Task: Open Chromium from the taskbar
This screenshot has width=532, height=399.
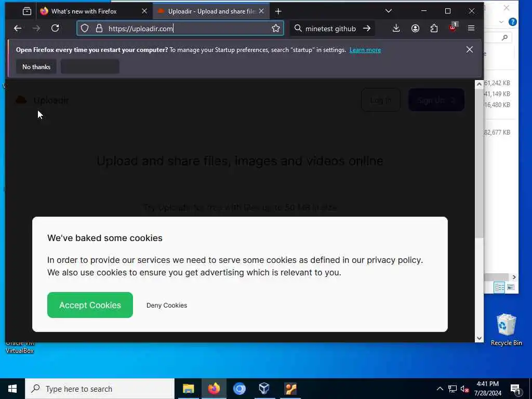Action: [239, 389]
